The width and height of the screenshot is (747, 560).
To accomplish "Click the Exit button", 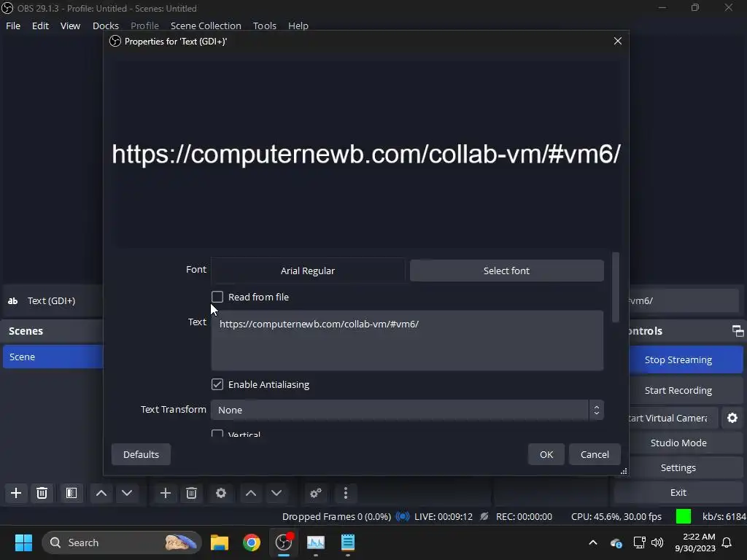I will pyautogui.click(x=678, y=492).
